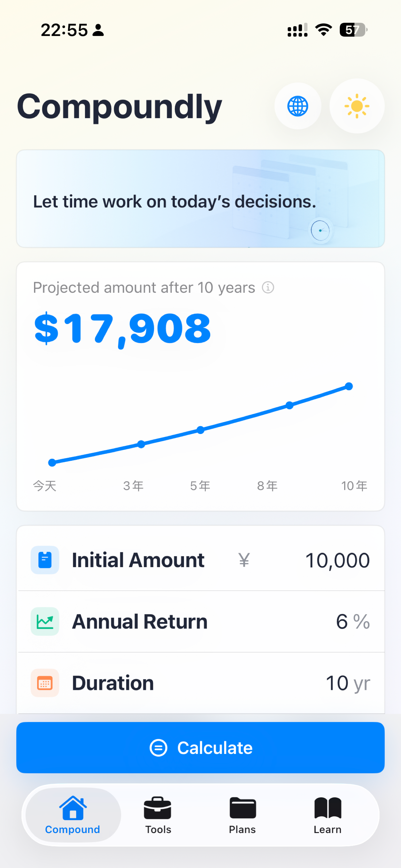Viewport: 401px width, 868px height.
Task: Tap the info icon beside projected amount
Action: pyautogui.click(x=268, y=287)
